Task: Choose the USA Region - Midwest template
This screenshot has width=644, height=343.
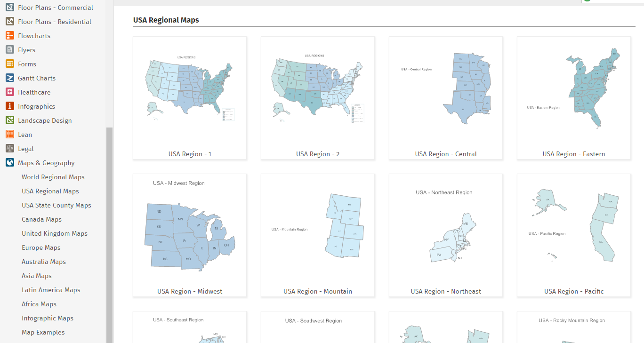Action: pos(190,235)
